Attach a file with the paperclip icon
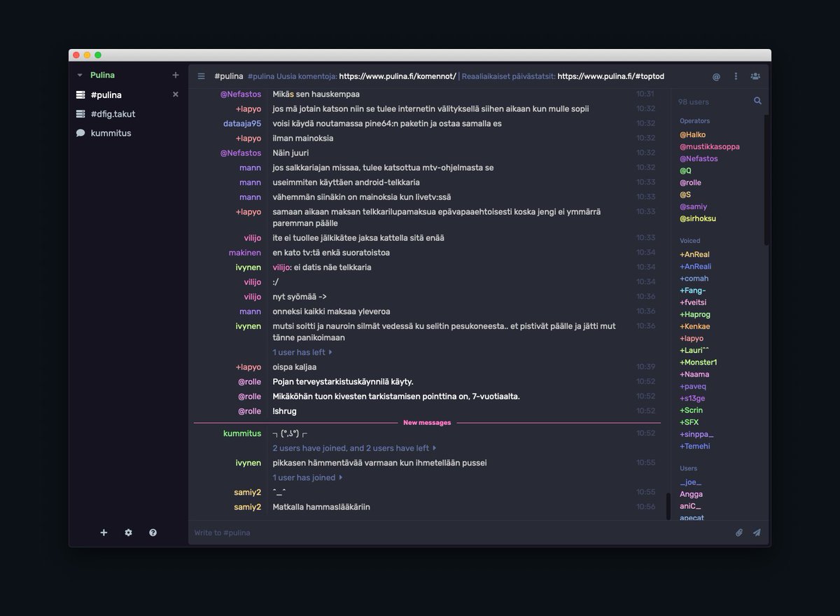This screenshot has height=616, width=840. pos(738,533)
